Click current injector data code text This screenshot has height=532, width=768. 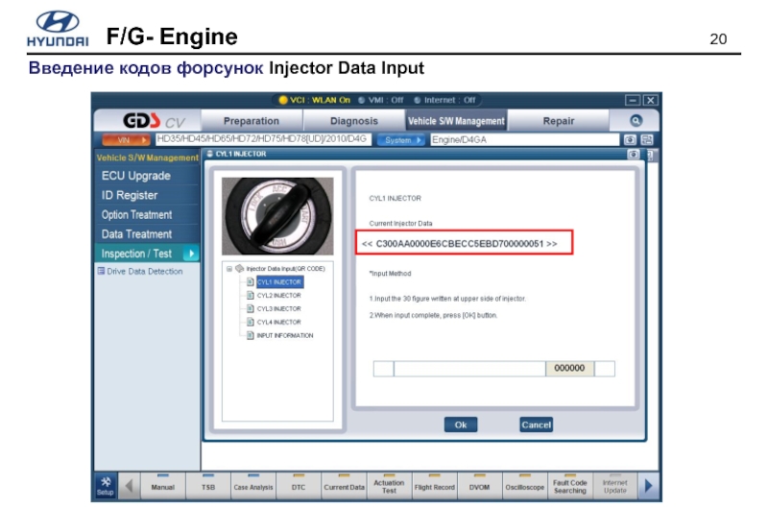click(460, 244)
